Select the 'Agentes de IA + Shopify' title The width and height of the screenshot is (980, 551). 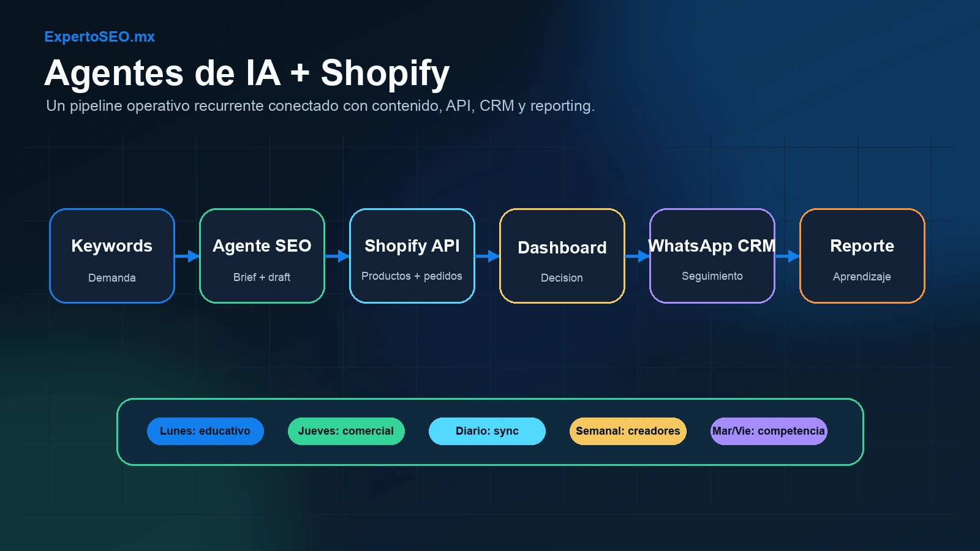[x=247, y=73]
